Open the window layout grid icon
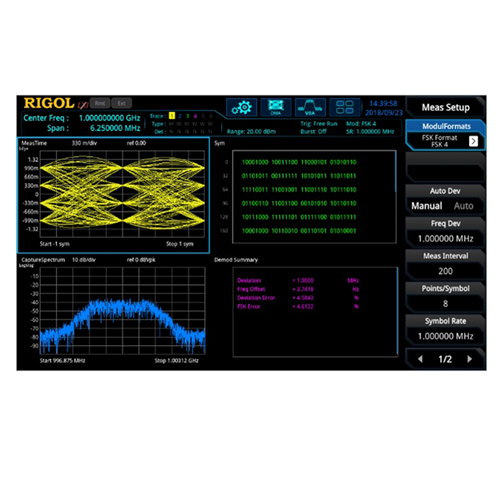 (344, 107)
